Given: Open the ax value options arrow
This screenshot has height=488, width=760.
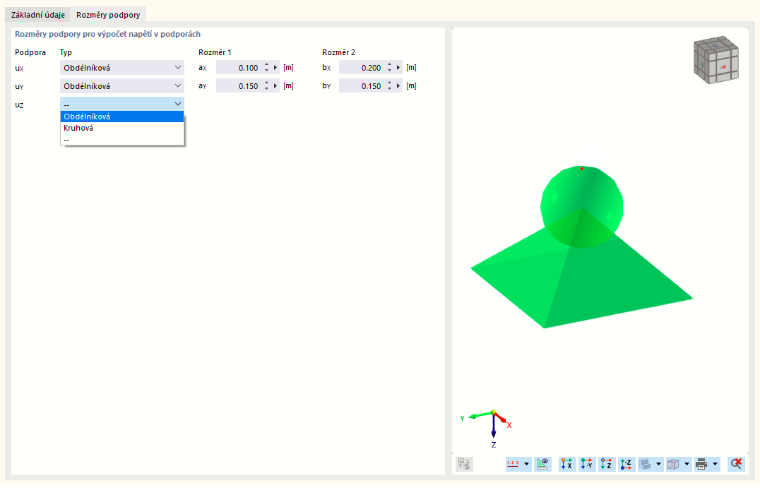Looking at the screenshot, I should tap(275, 68).
